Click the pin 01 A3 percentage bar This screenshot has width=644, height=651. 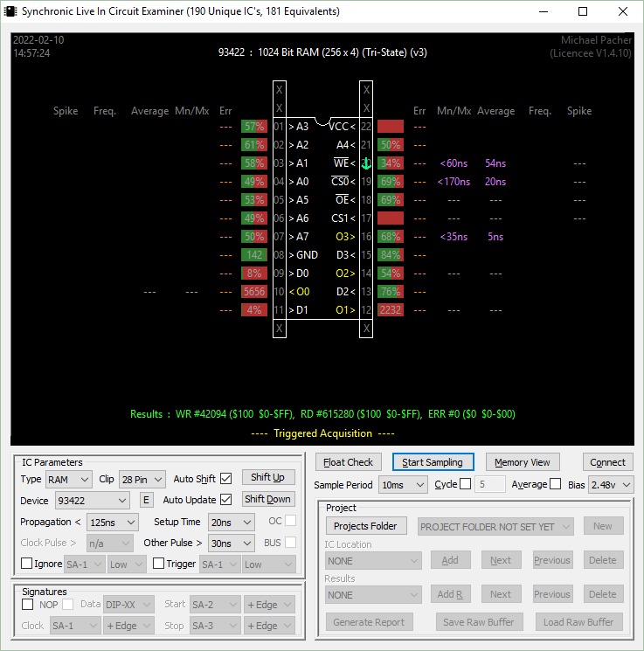pos(254,127)
